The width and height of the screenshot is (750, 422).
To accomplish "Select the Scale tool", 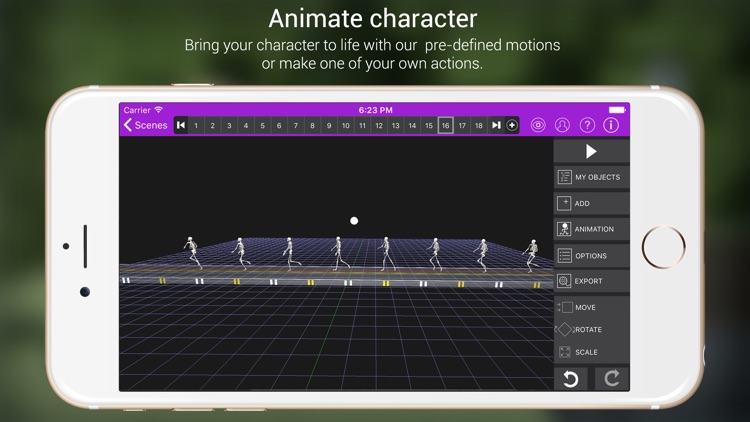I will click(591, 352).
